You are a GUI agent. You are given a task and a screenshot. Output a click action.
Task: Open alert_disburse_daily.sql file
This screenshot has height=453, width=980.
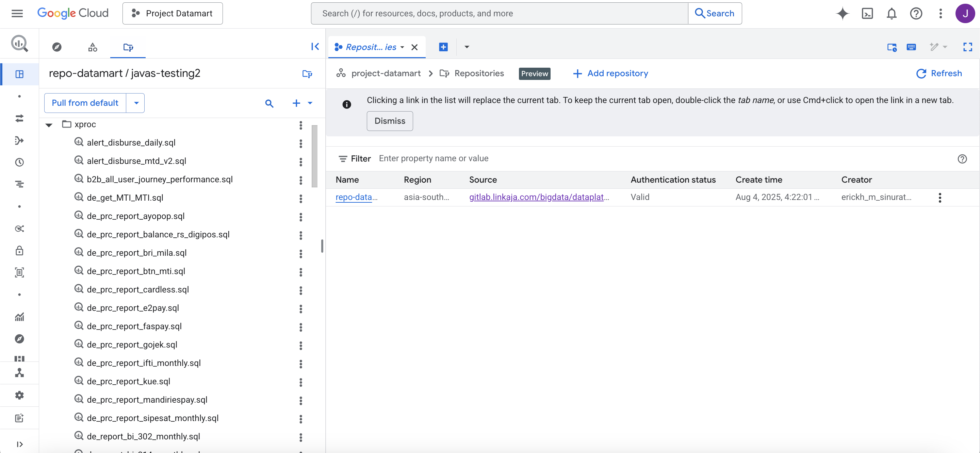coord(131,142)
